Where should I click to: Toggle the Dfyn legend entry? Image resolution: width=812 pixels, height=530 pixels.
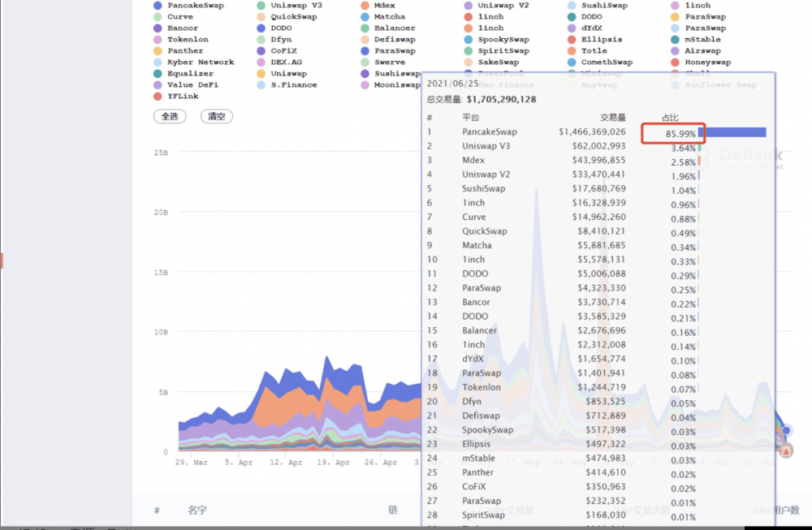[274, 39]
